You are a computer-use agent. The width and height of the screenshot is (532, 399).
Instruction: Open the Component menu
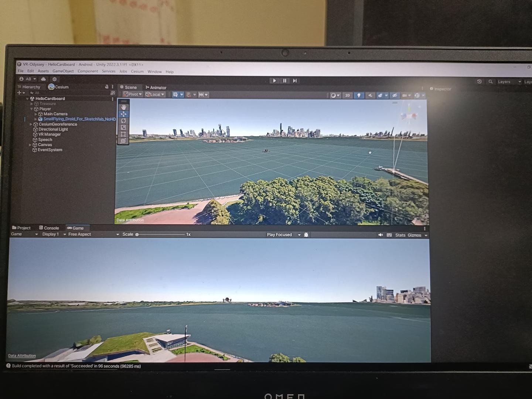click(88, 71)
